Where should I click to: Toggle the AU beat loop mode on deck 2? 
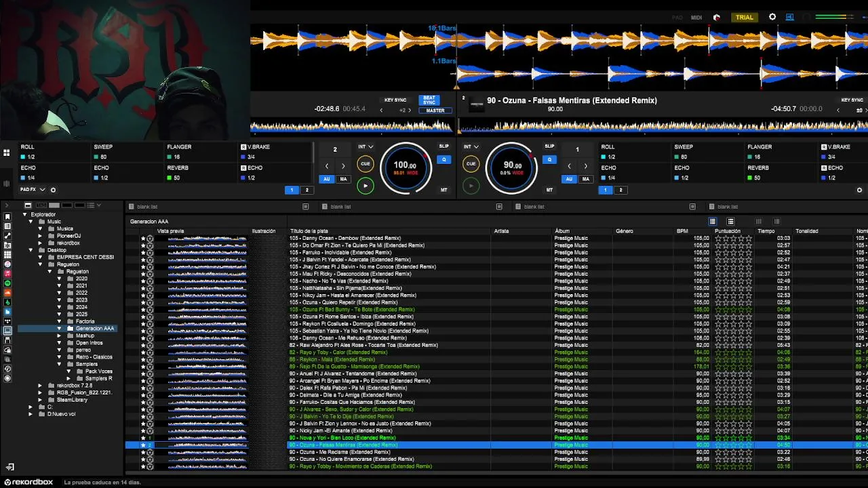tap(569, 179)
